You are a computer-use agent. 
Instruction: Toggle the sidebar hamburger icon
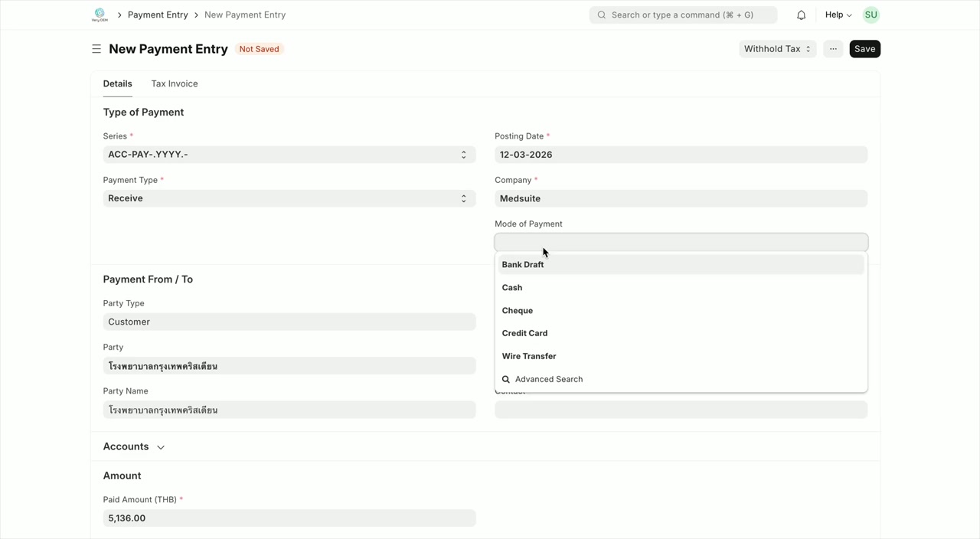tap(96, 49)
